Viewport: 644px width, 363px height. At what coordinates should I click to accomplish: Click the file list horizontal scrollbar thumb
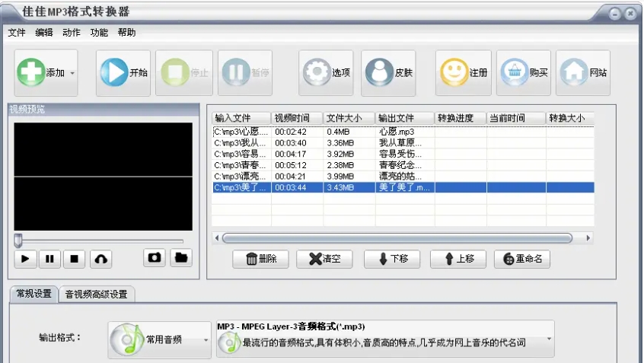tap(397, 238)
